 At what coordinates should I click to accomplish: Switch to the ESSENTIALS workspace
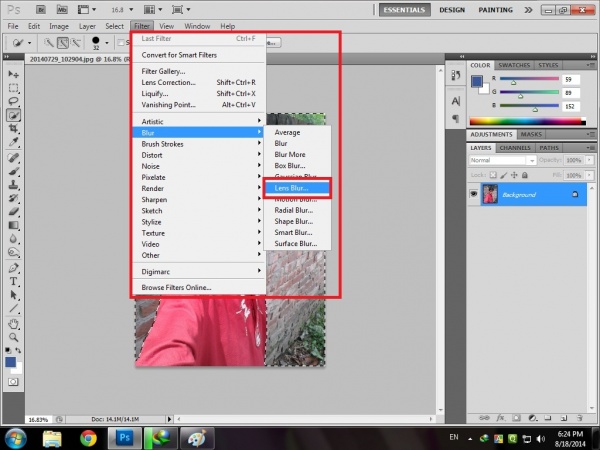(x=404, y=10)
